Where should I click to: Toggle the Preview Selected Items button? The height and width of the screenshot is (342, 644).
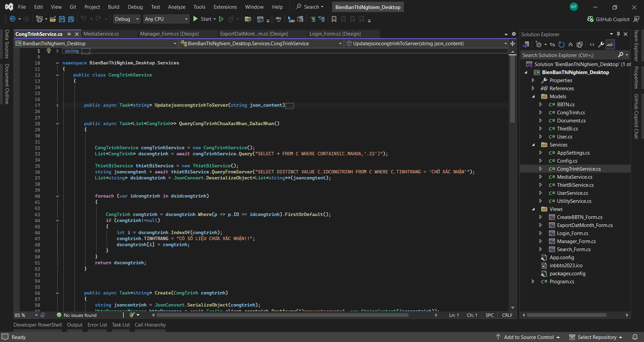pos(610,45)
